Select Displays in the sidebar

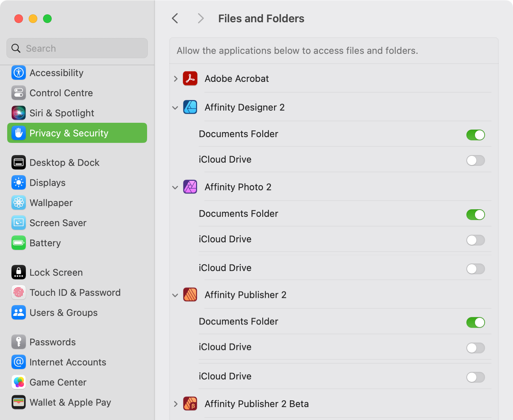[x=47, y=183]
